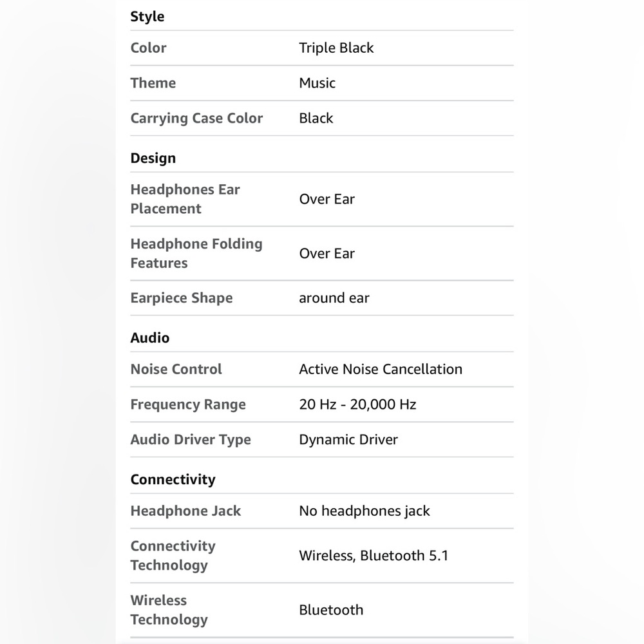Click the 20 Hz - 20,000 Hz value
The width and height of the screenshot is (644, 644).
pos(357,404)
